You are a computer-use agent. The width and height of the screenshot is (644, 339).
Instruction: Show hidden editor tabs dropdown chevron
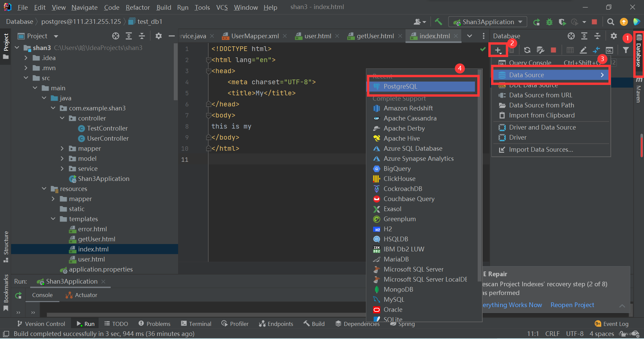(470, 36)
